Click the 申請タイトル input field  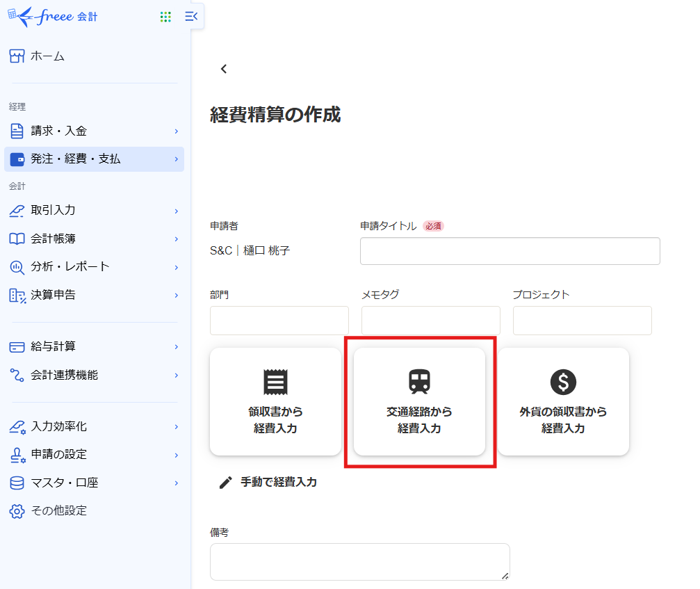pos(510,251)
